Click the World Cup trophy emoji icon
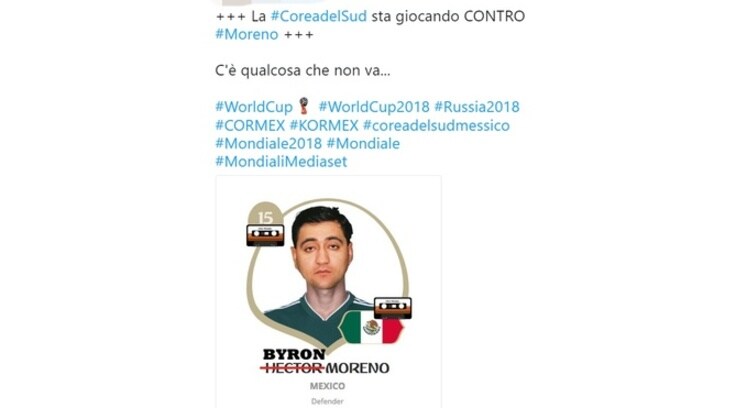Image resolution: width=736 pixels, height=408 pixels. (x=304, y=106)
